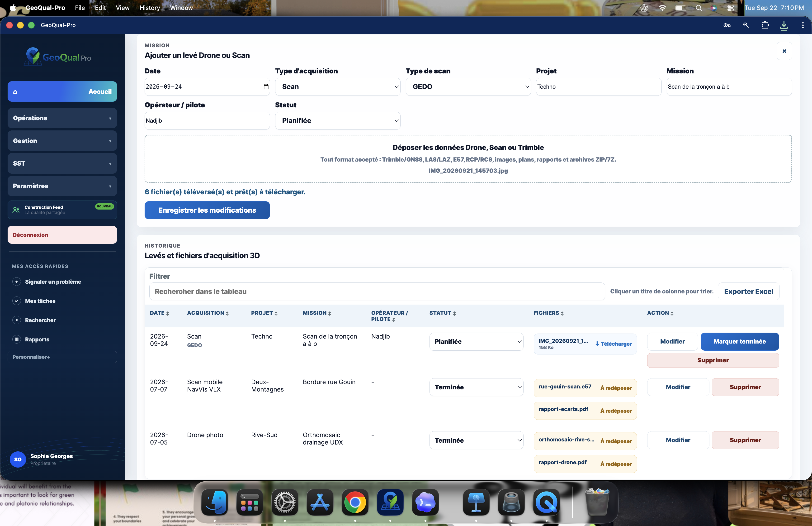The image size is (812, 526).
Task: Open the three-dot app menu
Action: [803, 25]
